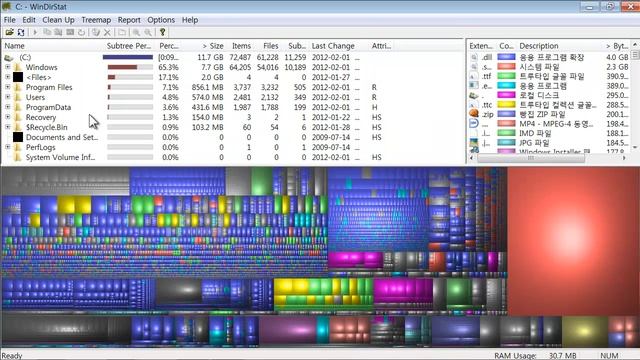Open the Edit menu
Viewport: 640px width, 360px height.
coord(29,20)
